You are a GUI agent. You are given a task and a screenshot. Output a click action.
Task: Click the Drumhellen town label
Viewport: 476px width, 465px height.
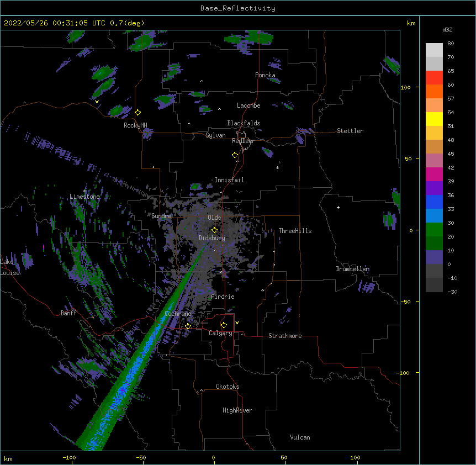(x=353, y=269)
